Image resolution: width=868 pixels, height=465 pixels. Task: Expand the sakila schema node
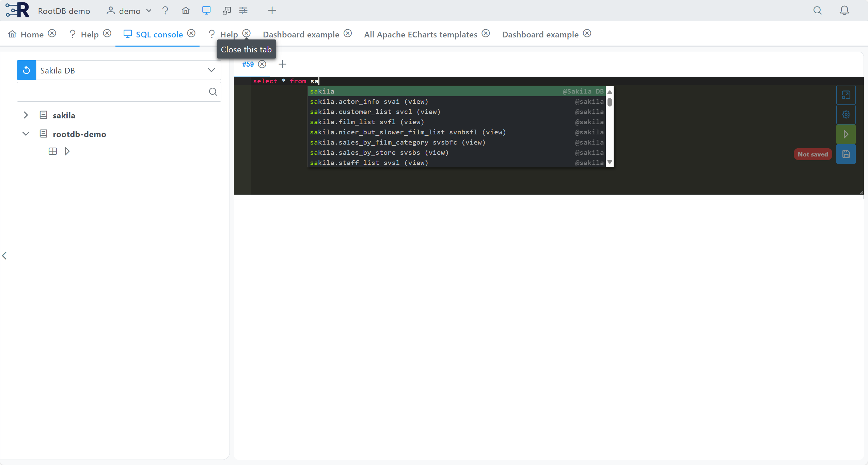tap(26, 115)
